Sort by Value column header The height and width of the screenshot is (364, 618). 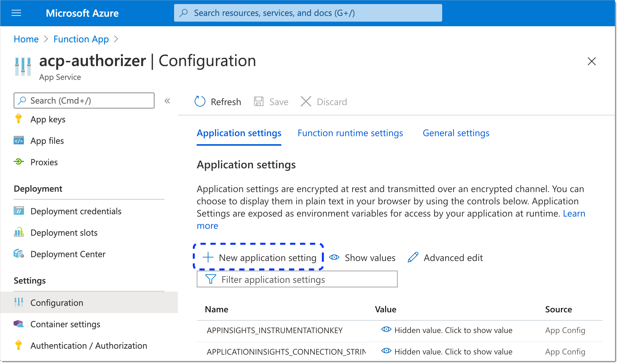point(386,310)
